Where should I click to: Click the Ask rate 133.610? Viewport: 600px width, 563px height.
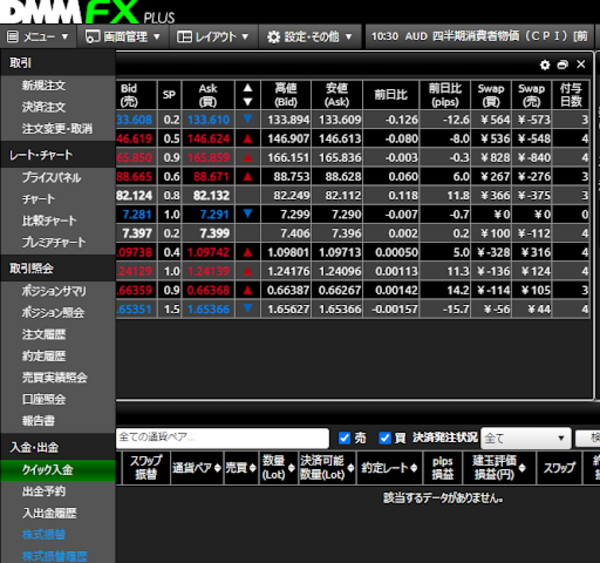coord(208,120)
